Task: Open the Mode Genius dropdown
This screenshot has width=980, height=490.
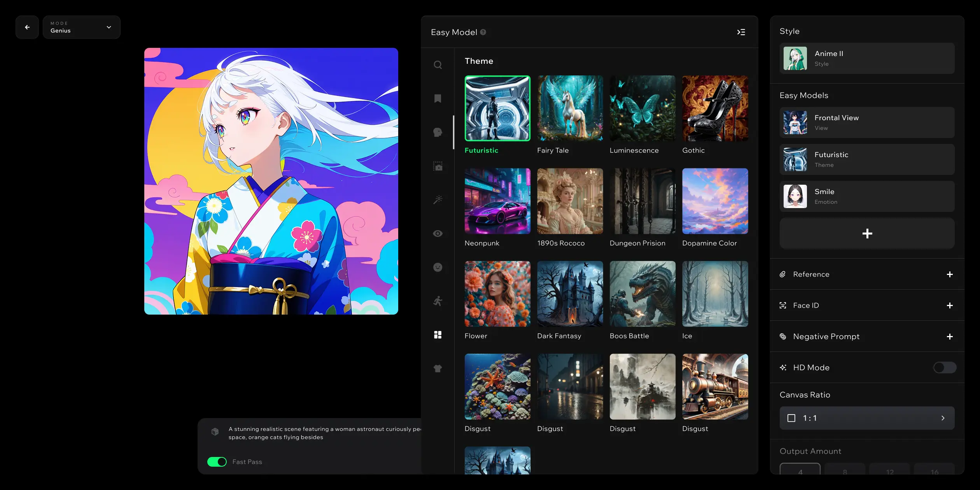Action: pyautogui.click(x=81, y=27)
